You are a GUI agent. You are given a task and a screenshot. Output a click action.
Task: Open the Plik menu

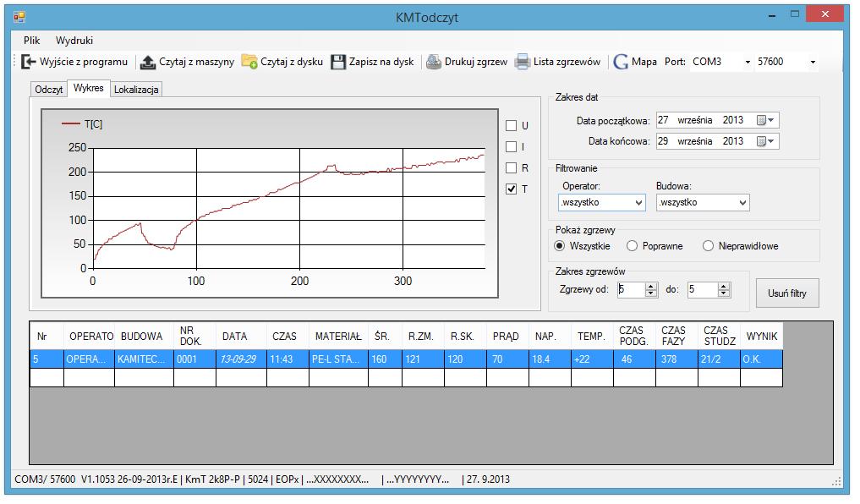(x=32, y=41)
